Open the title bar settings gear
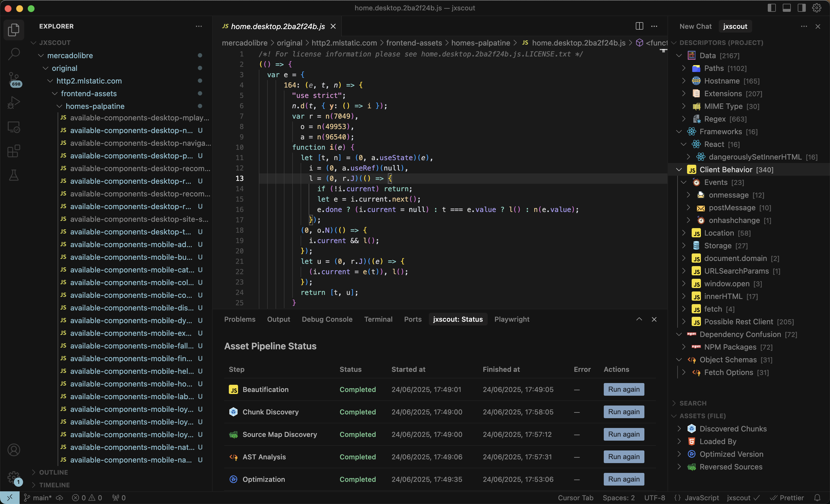The height and width of the screenshot is (504, 830). [x=816, y=8]
